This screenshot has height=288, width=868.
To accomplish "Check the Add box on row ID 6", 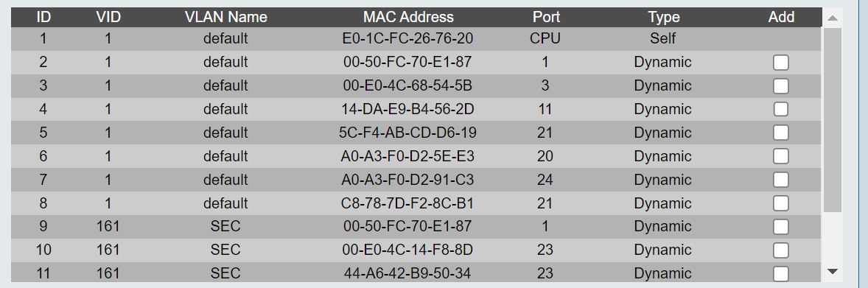I will (780, 157).
